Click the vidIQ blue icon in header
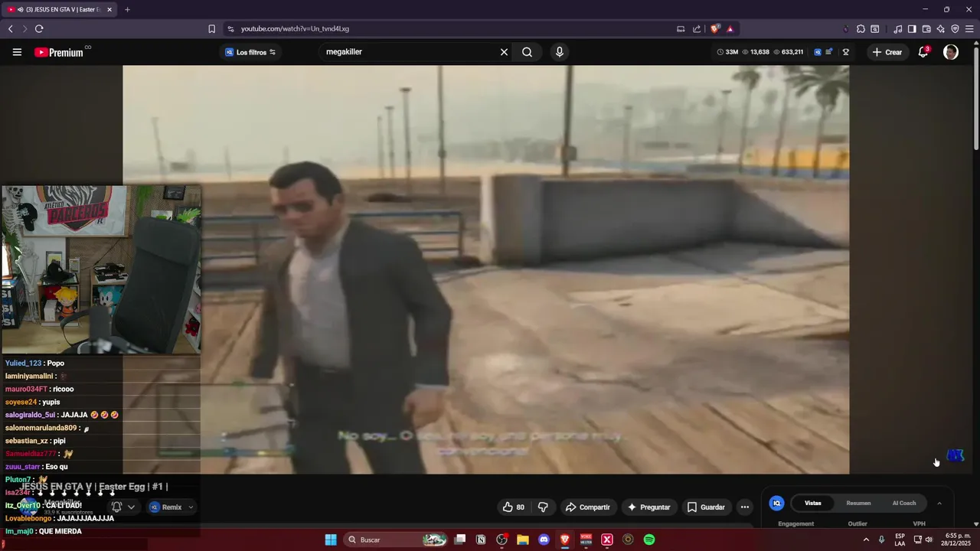The width and height of the screenshot is (980, 551). pyautogui.click(x=818, y=52)
